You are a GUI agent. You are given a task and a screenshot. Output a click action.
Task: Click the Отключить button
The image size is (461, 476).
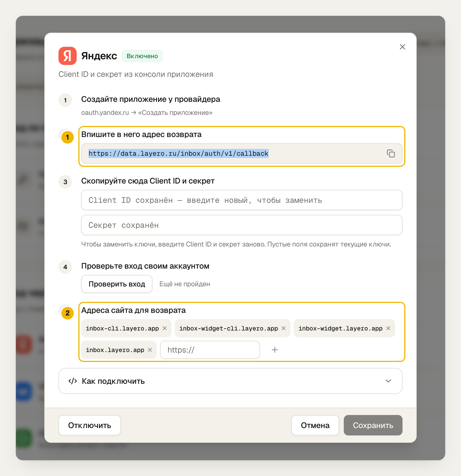tap(89, 425)
